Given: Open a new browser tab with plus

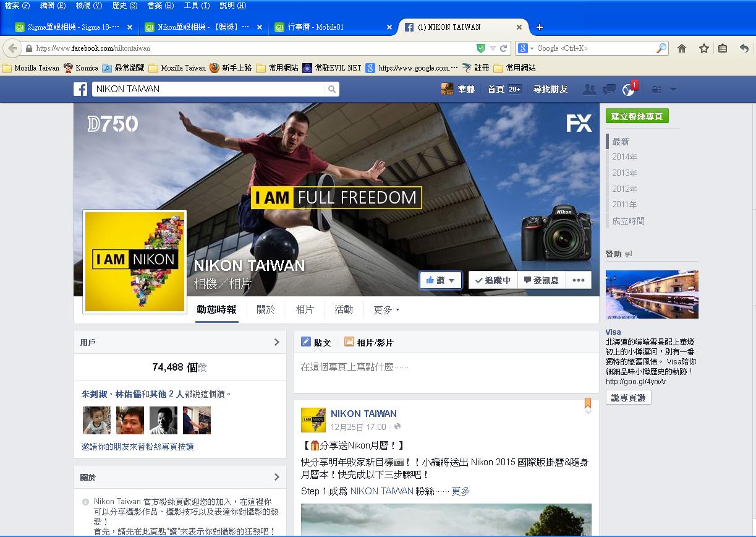Looking at the screenshot, I should point(540,27).
